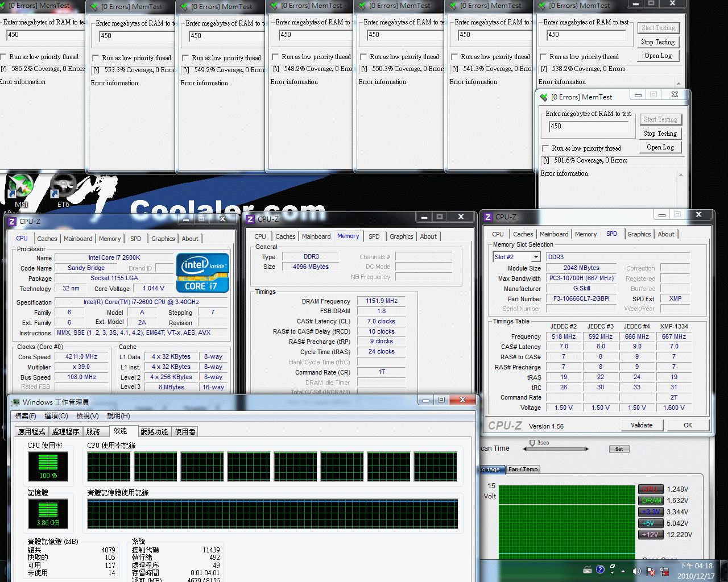Open 檔案(F) menu in Task Manager
Viewport: 728px width, 582px height.
coord(26,416)
